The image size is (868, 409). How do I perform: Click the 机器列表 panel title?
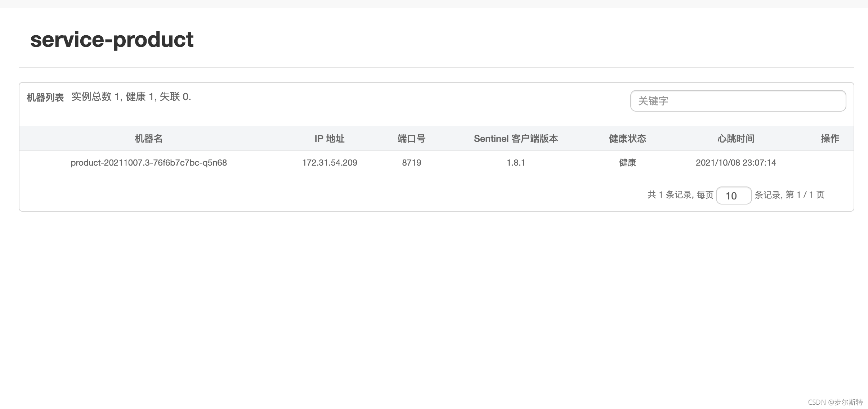[x=45, y=98]
